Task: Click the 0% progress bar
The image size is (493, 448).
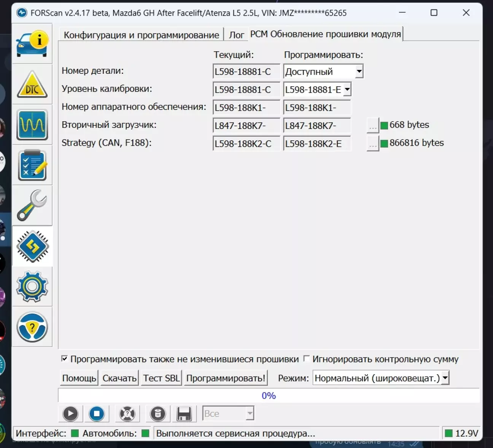Action: tap(269, 396)
